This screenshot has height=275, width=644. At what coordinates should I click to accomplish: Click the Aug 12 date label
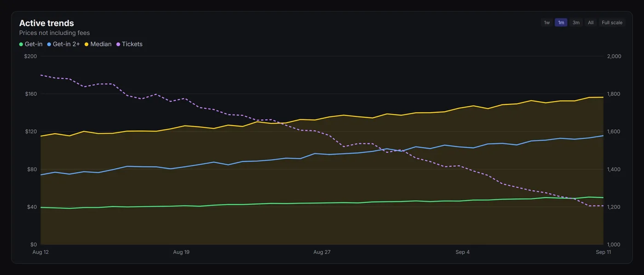coord(40,252)
